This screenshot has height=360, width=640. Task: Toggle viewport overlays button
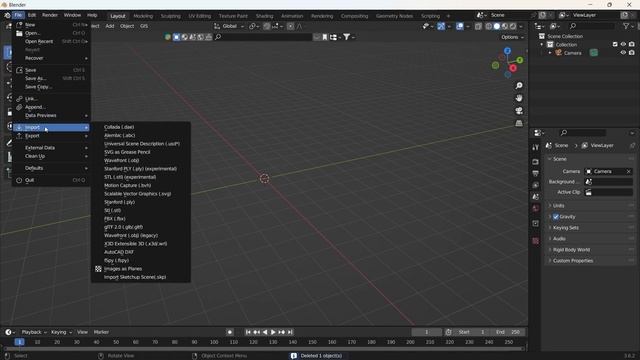click(x=460, y=26)
